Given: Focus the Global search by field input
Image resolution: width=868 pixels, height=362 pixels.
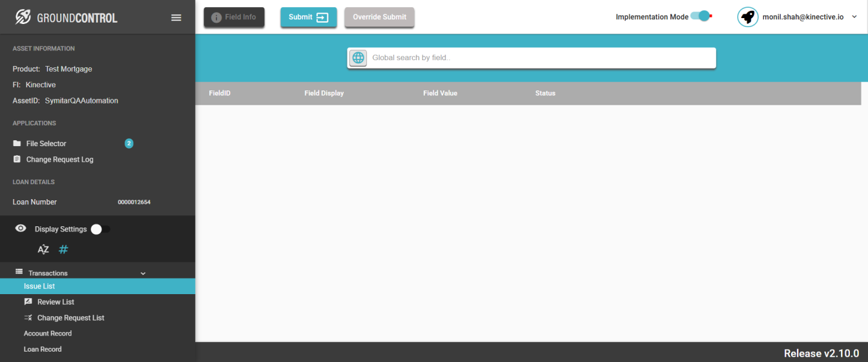Looking at the screenshot, I should (x=541, y=58).
